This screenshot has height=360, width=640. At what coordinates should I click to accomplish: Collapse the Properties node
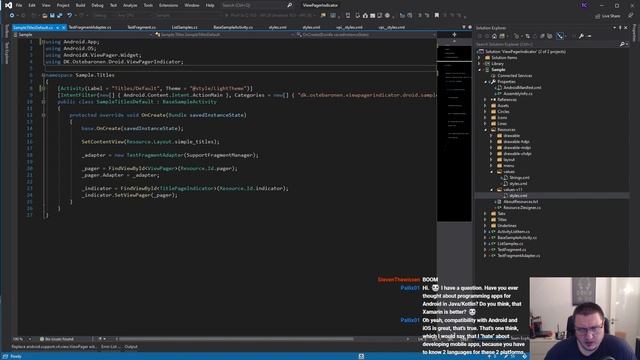[x=486, y=82]
